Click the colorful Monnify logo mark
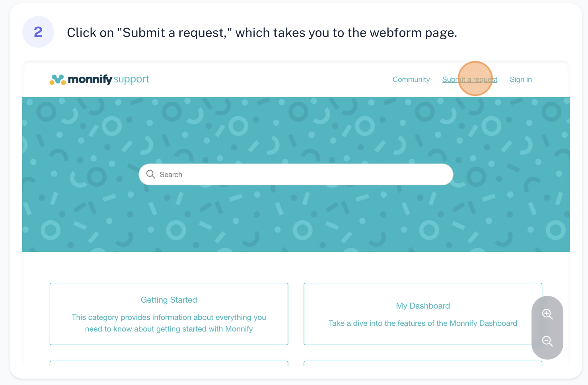The image size is (588, 385). click(x=58, y=80)
